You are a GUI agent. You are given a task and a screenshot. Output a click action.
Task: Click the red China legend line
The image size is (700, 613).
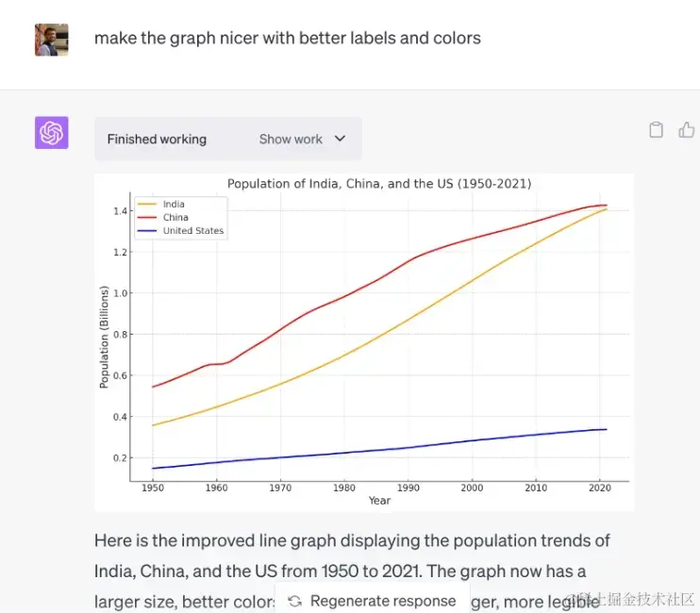(148, 217)
